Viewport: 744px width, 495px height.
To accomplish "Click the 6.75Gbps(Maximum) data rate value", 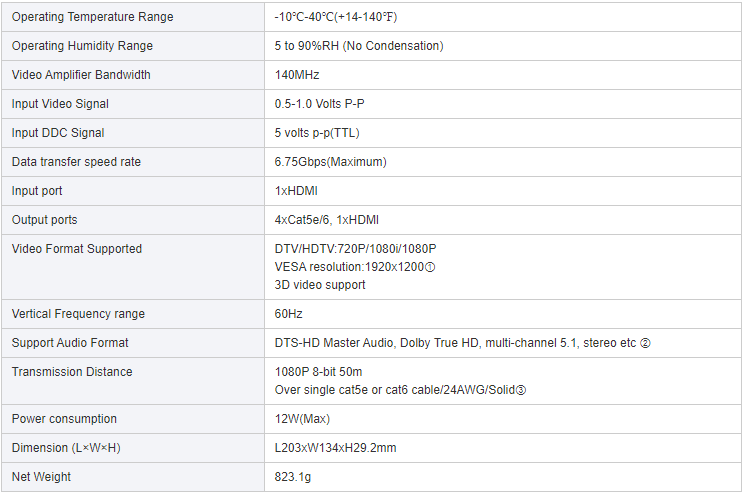I will (330, 162).
